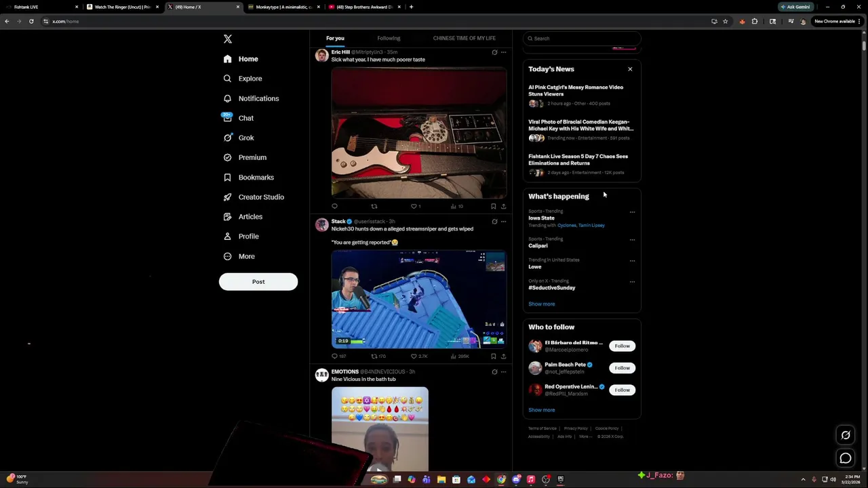Image resolution: width=868 pixels, height=488 pixels.
Task: Click the #SeductiveSunday trend
Action: pyautogui.click(x=552, y=288)
